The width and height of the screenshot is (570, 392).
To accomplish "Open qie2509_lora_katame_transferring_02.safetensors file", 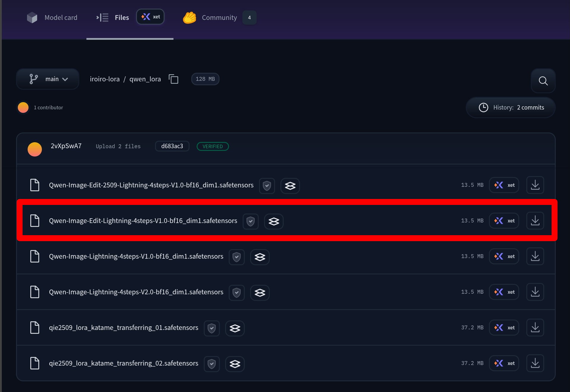I will 124,363.
